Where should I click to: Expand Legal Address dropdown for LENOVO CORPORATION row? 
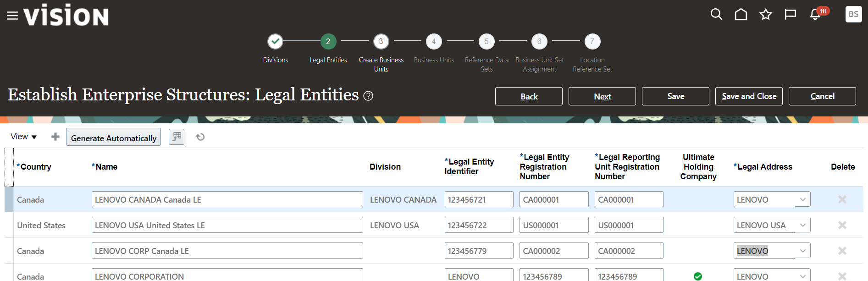803,276
